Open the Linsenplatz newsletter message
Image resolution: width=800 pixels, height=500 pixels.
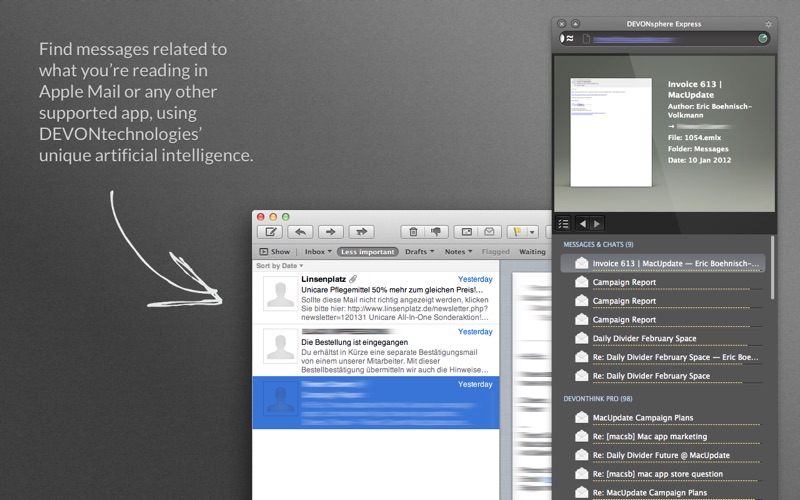[x=376, y=298]
